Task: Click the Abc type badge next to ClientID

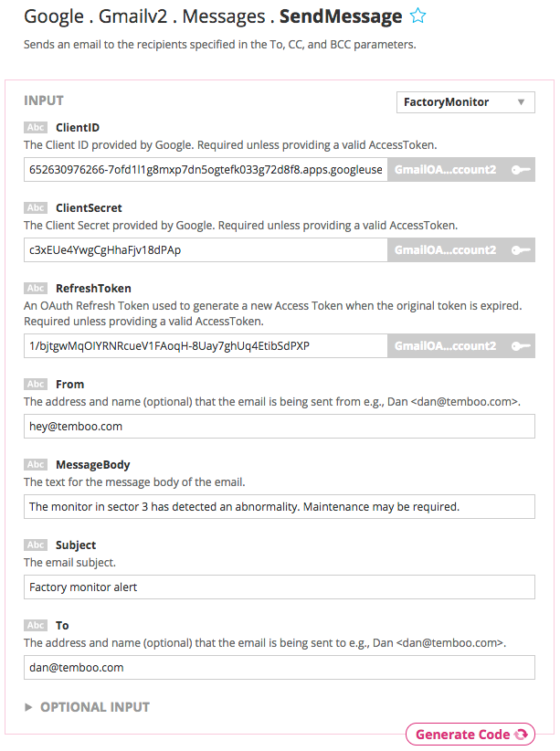Action: pyautogui.click(x=36, y=127)
